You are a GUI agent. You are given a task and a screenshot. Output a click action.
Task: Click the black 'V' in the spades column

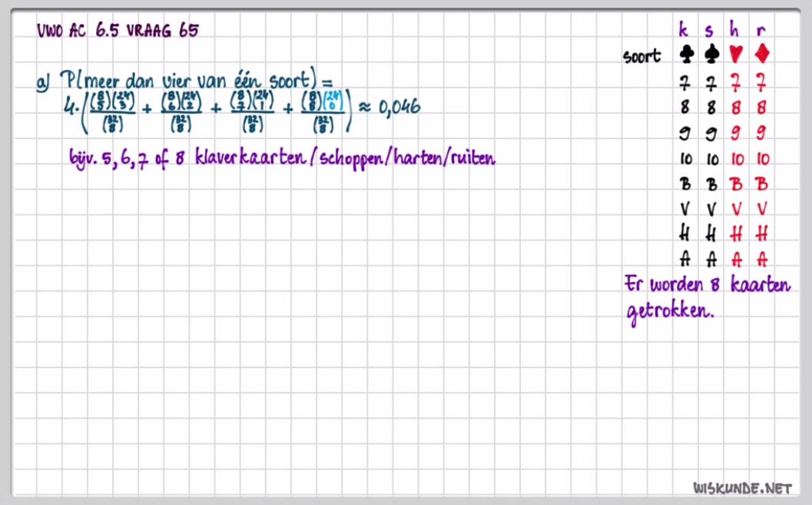(x=711, y=209)
